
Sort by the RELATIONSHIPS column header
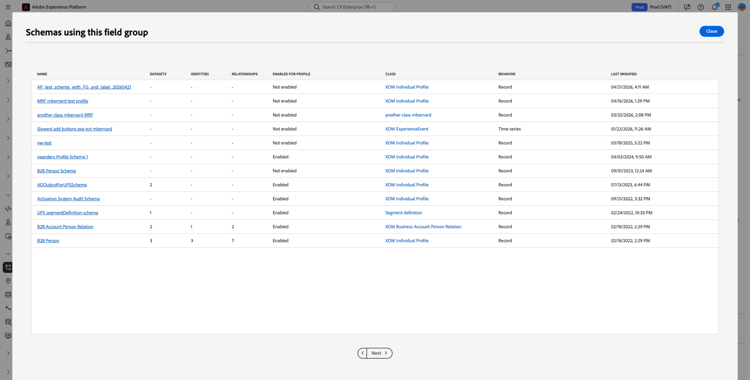click(x=244, y=74)
